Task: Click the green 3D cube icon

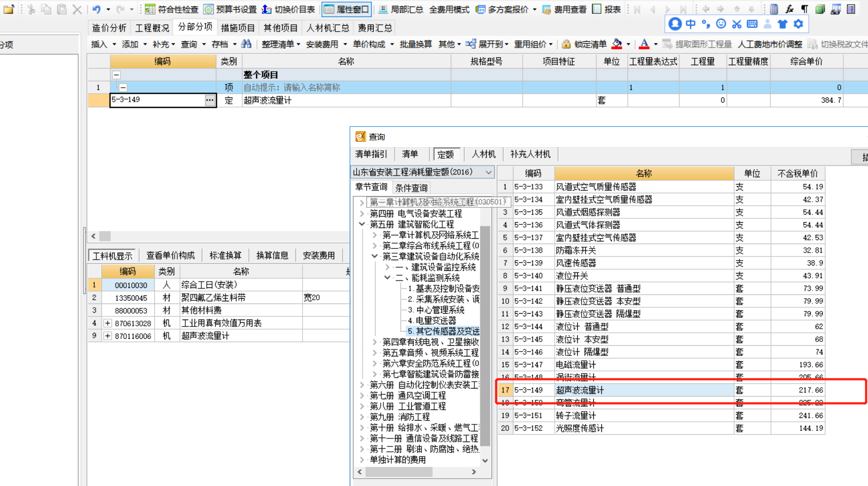Action: click(x=820, y=9)
